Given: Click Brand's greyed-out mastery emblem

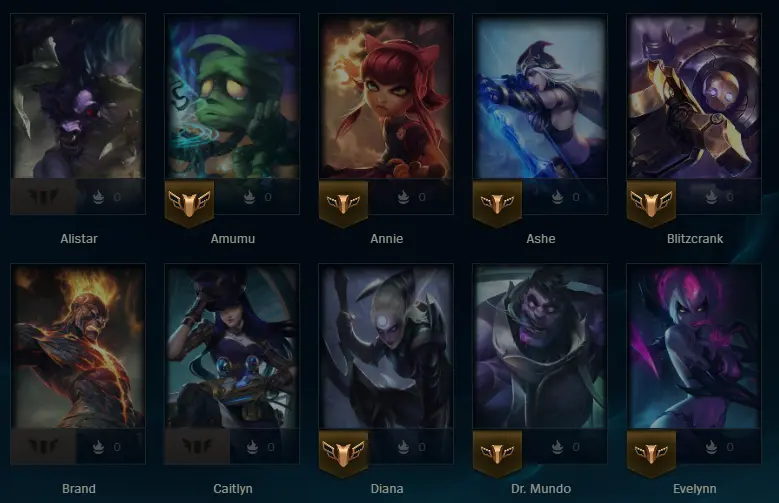Looking at the screenshot, I should coord(43,447).
